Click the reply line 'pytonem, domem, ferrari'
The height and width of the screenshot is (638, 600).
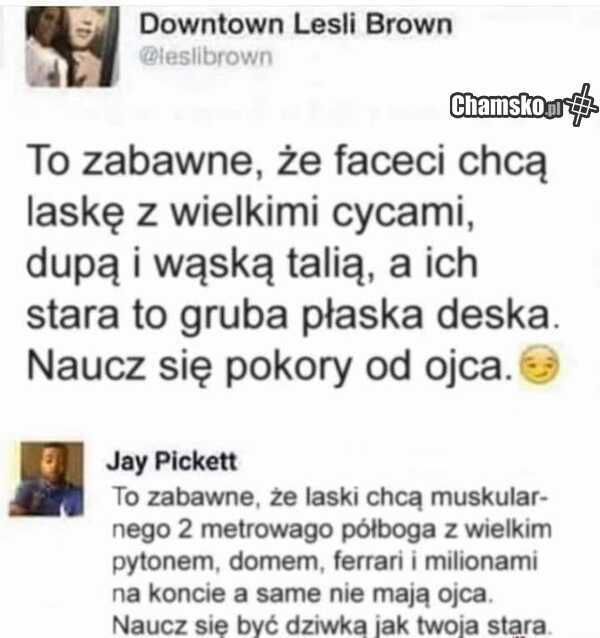[x=325, y=562]
